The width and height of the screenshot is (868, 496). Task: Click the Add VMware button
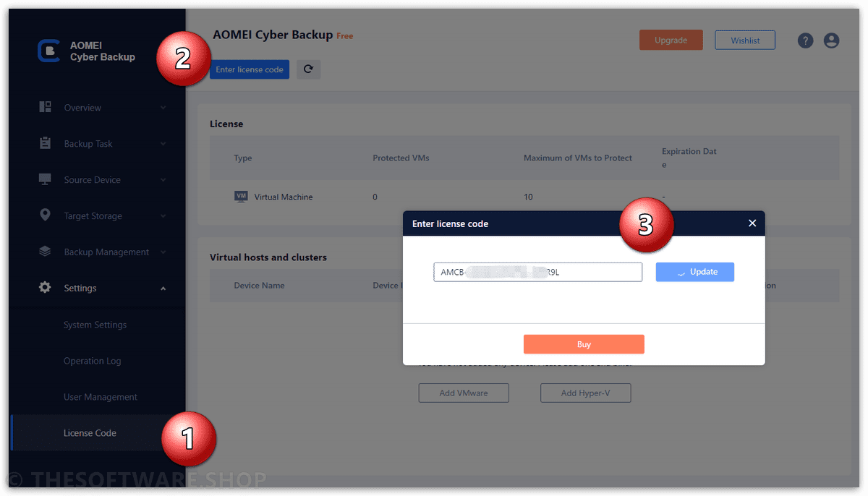coord(464,393)
